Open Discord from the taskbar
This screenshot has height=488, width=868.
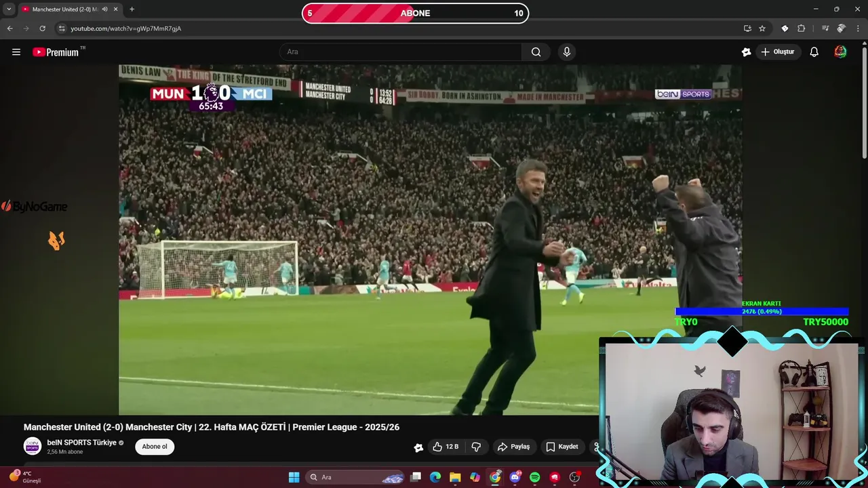coord(515,477)
